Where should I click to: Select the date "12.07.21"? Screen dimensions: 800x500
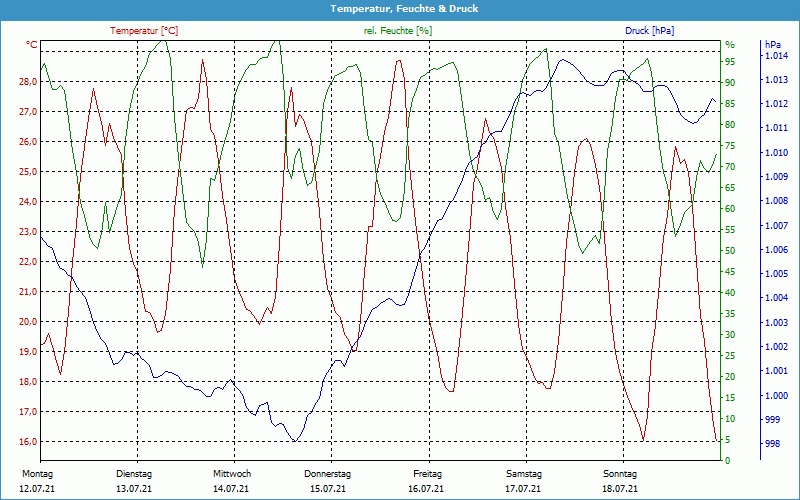click(x=37, y=489)
